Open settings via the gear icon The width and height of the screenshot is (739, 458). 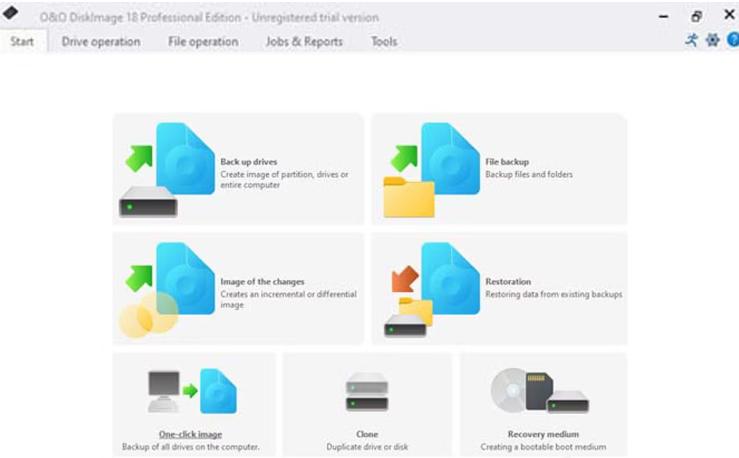(712, 40)
